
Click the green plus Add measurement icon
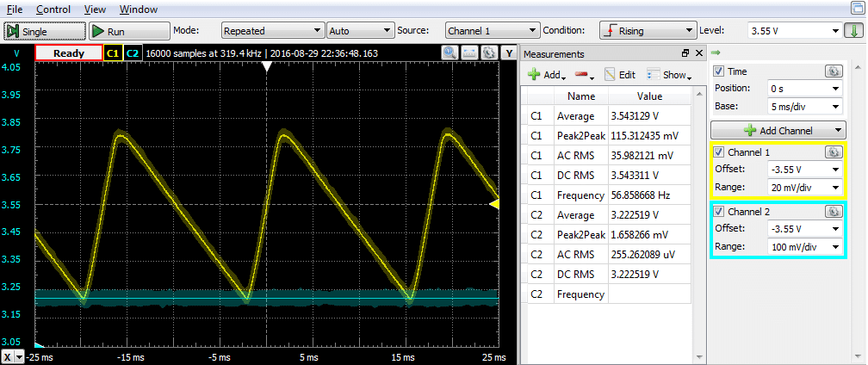coord(534,75)
